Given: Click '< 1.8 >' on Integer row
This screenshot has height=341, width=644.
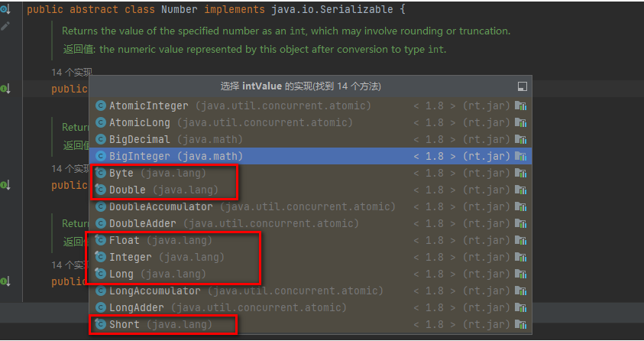Looking at the screenshot, I should (x=435, y=257).
